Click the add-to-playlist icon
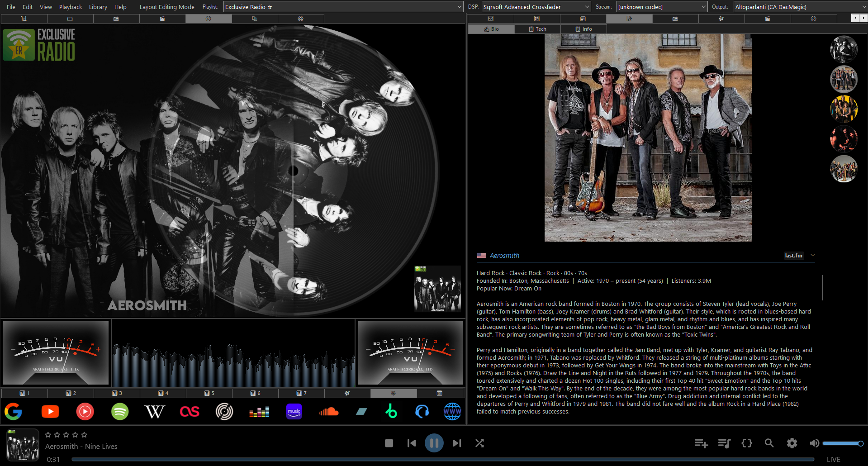Screen dimensions: 868x466 click(x=701, y=443)
